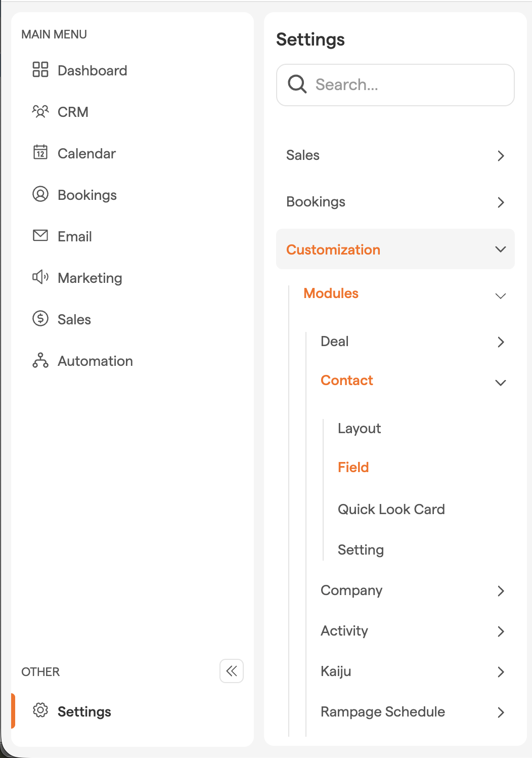Collapse the Modules tree chevron
The width and height of the screenshot is (532, 758).
(501, 296)
